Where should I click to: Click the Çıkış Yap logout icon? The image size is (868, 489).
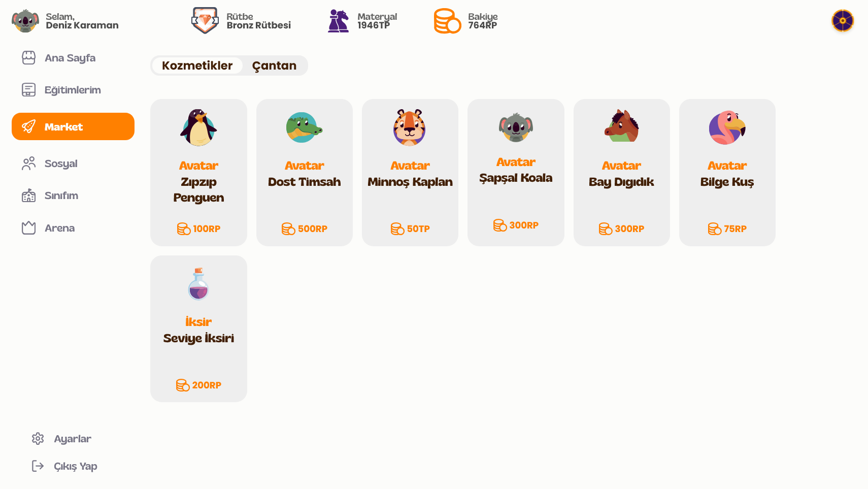point(38,466)
